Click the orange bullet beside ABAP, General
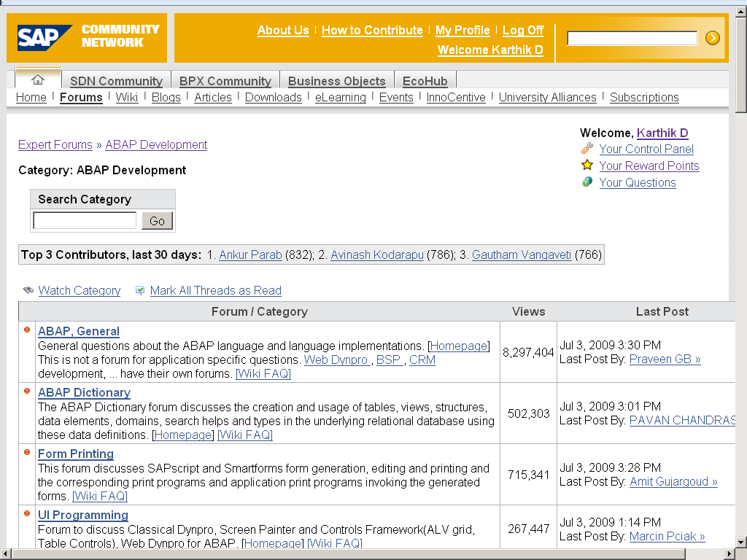Screen dimensions: 747x560 (28, 330)
